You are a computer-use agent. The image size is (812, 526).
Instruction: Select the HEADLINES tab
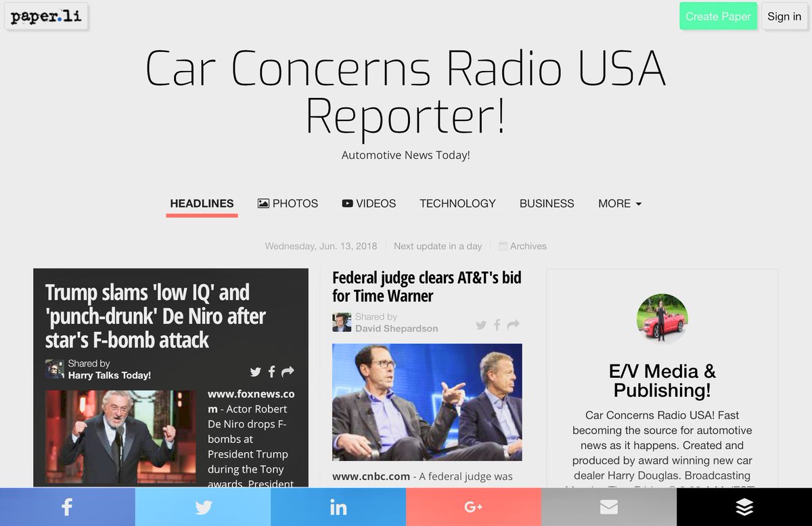tap(202, 204)
